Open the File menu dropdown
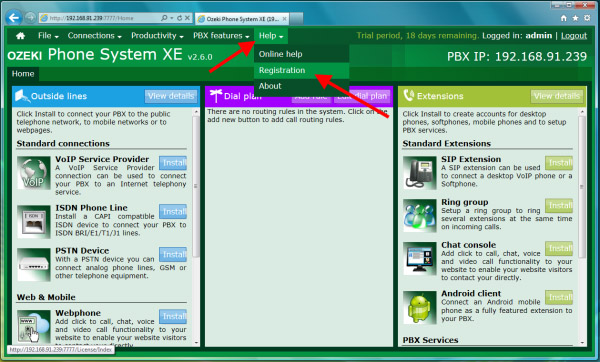The height and width of the screenshot is (362, 600). [48, 36]
